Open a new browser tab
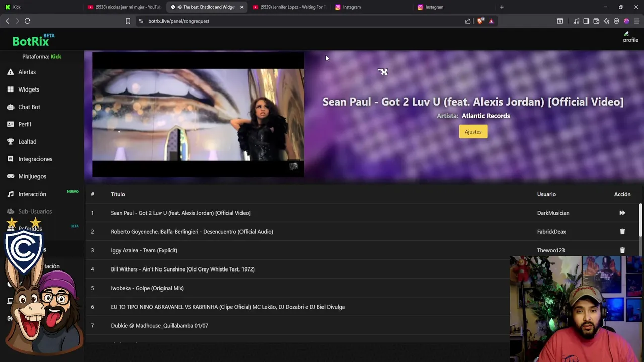The height and width of the screenshot is (362, 644). pos(502,7)
